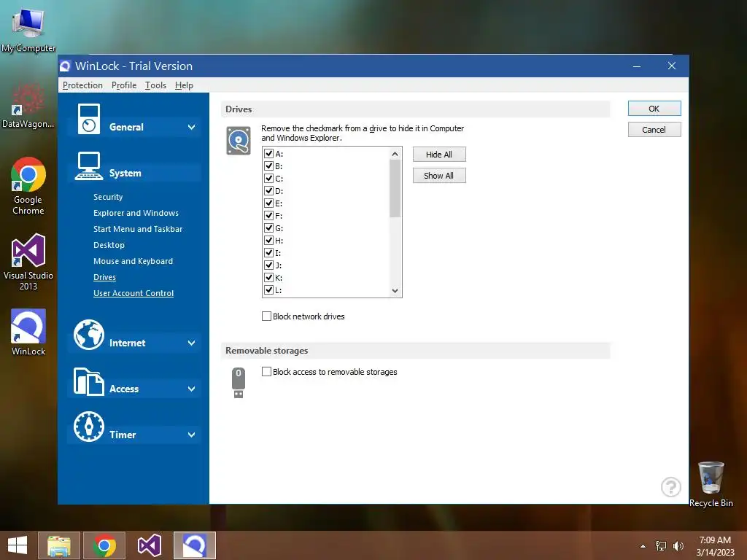Open the General section icon
This screenshot has height=560, width=747.
pyautogui.click(x=89, y=119)
